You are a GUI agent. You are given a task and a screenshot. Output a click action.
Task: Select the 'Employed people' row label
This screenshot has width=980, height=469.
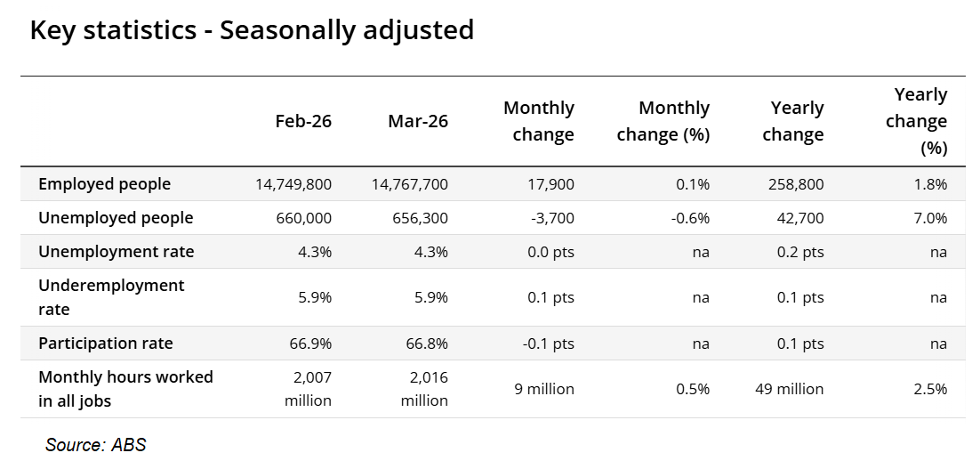coord(104,184)
